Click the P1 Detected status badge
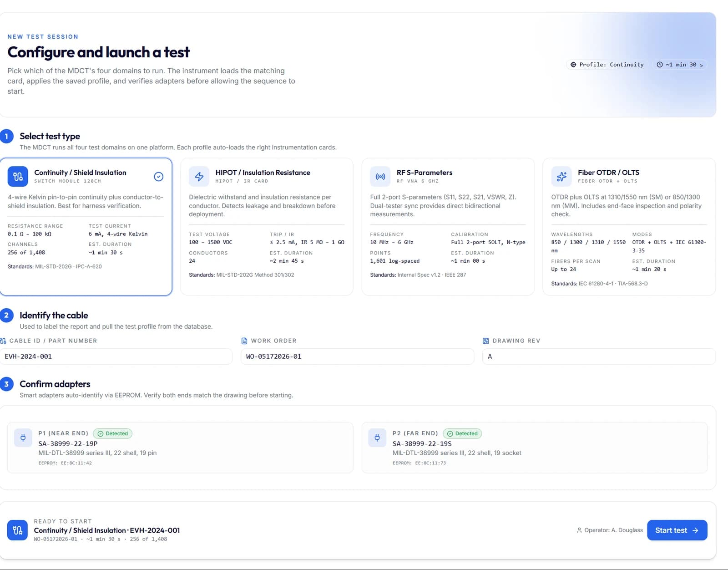 coord(112,433)
